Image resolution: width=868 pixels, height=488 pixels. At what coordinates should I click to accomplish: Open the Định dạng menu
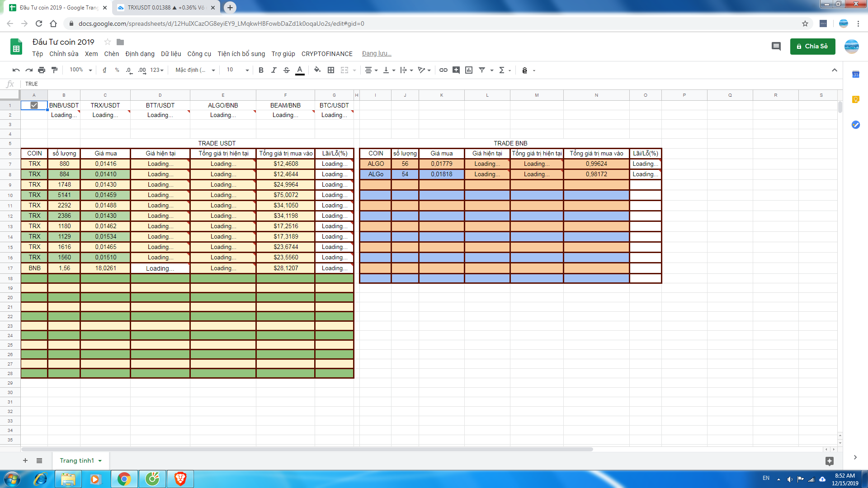tap(140, 54)
